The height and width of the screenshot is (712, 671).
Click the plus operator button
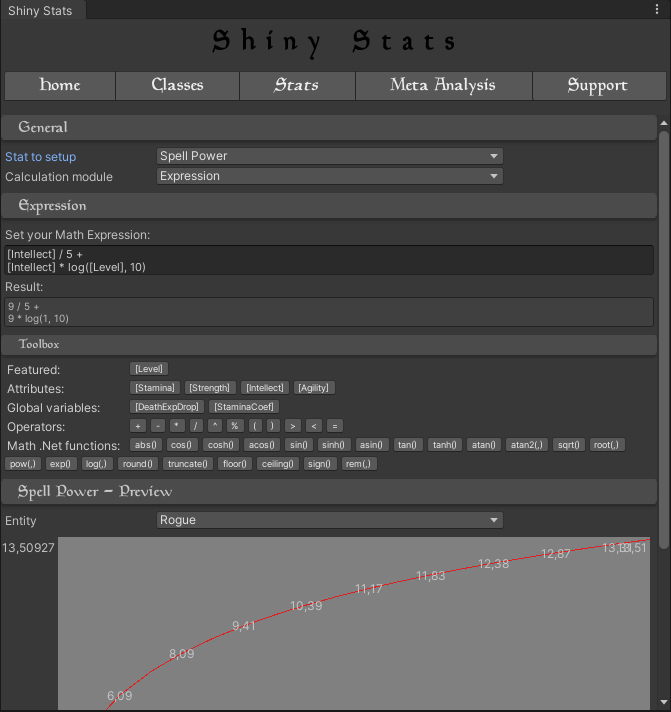(138, 425)
